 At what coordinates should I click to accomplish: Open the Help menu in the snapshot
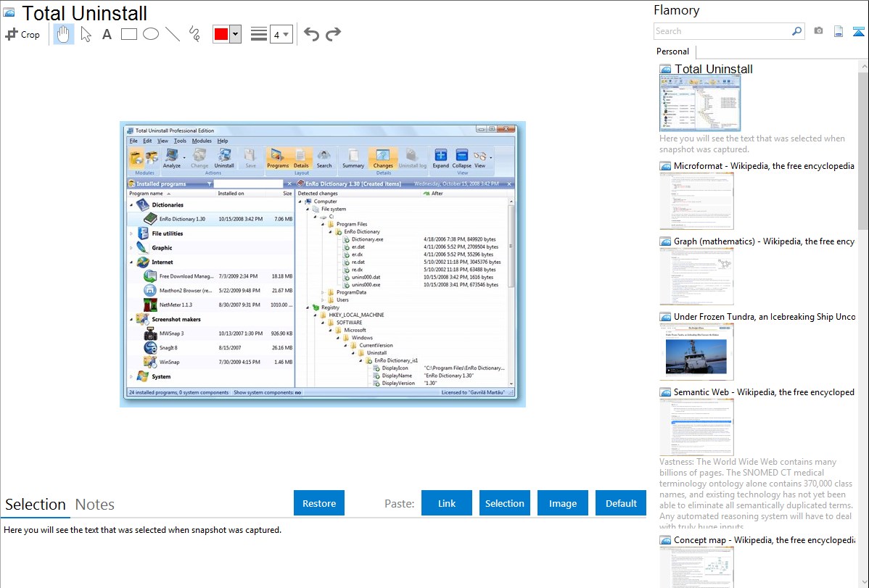pyautogui.click(x=223, y=141)
